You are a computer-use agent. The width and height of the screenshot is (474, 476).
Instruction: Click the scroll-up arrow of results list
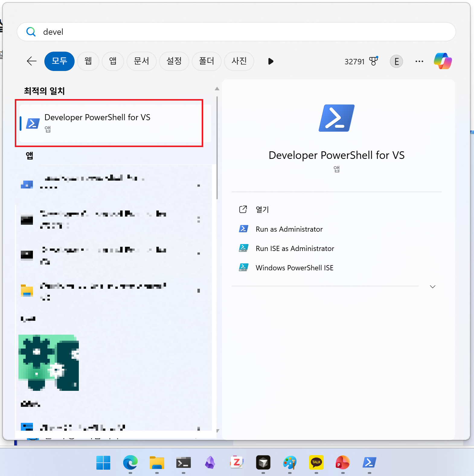pos(217,89)
